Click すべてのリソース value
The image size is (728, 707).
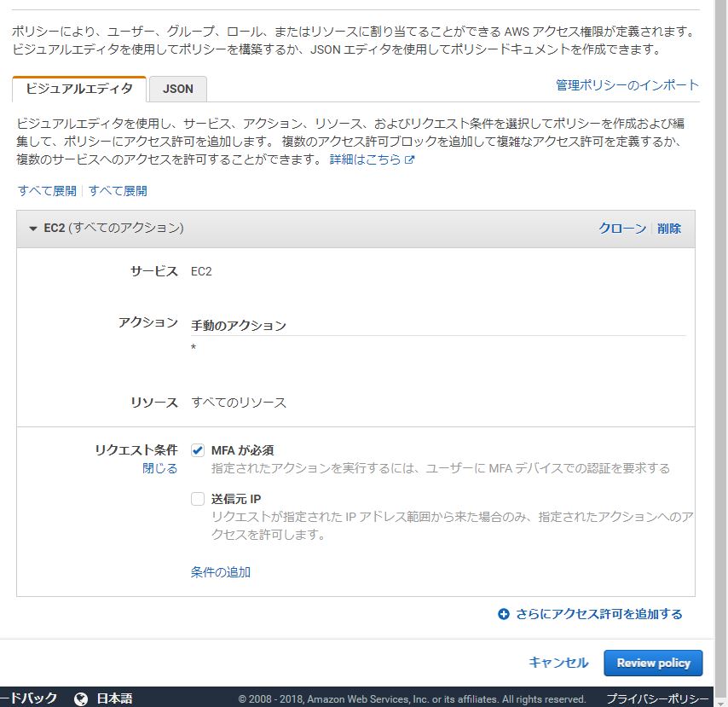pos(239,403)
